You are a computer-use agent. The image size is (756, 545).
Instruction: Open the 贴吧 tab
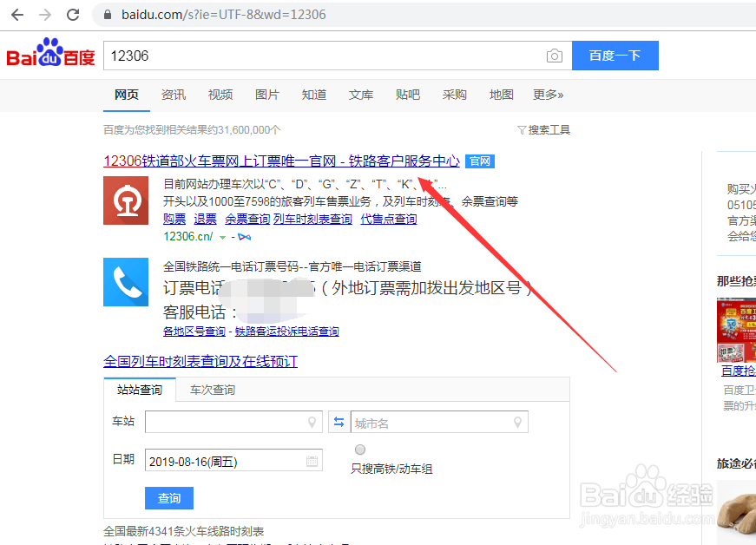(407, 95)
